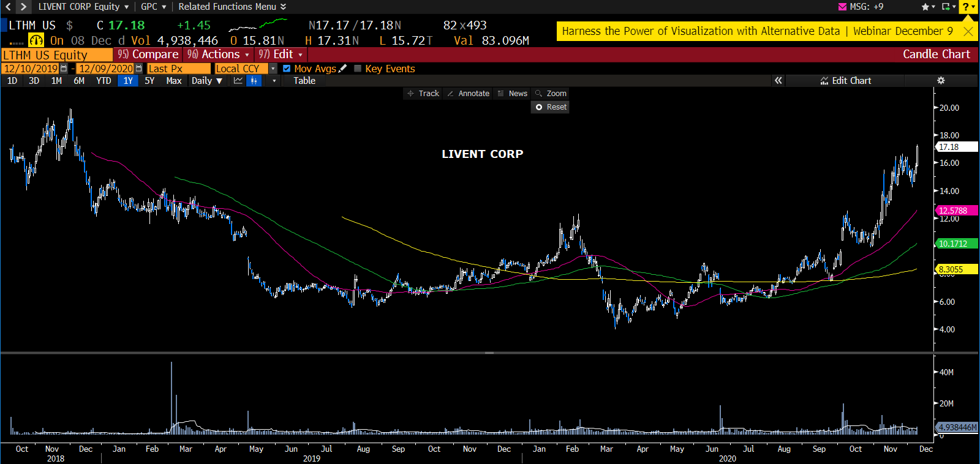The image size is (980, 464).
Task: Activate the Track crosshair tool
Action: 423,94
